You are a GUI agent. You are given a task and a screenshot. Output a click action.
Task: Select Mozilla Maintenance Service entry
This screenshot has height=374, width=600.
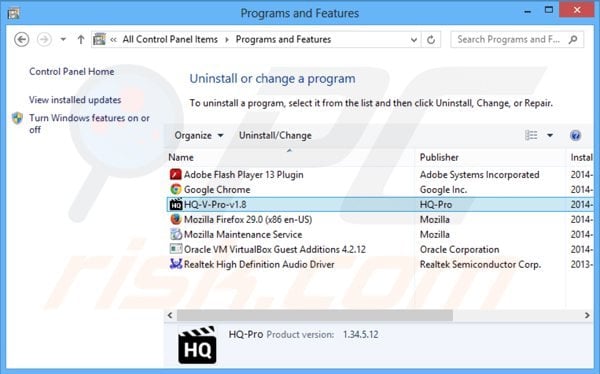[x=243, y=234]
